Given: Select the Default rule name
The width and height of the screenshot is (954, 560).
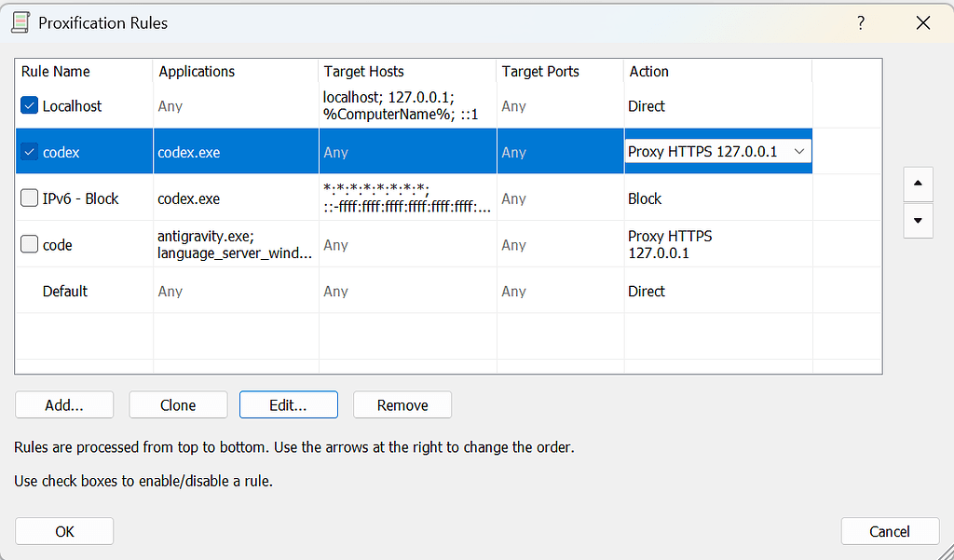Looking at the screenshot, I should point(65,291).
